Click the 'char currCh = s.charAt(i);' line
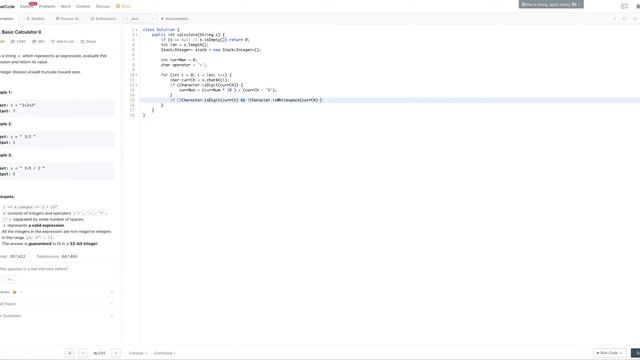 200,80
